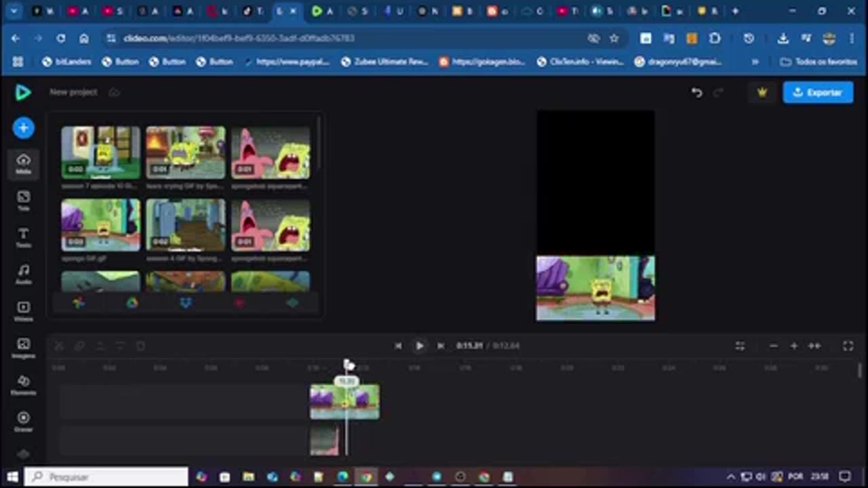868x488 pixels.
Task: Select the sponge GIF.gif thumbnail
Action: [x=100, y=225]
